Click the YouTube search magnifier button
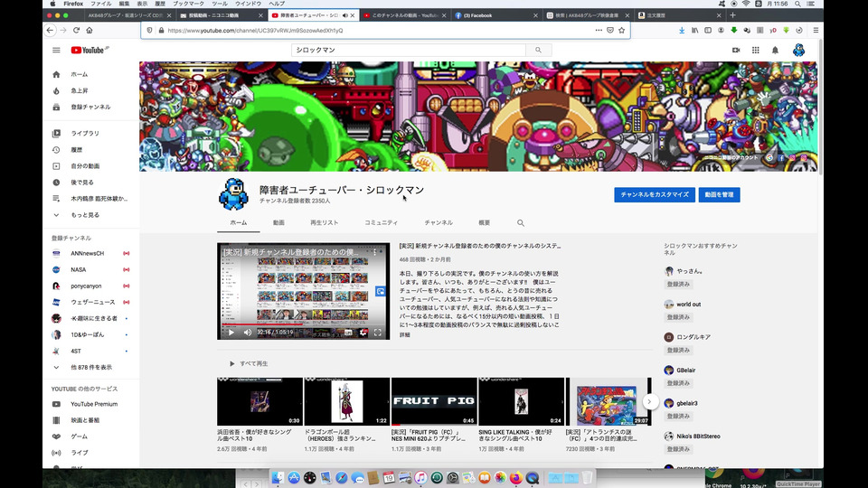This screenshot has width=868, height=488. (538, 50)
